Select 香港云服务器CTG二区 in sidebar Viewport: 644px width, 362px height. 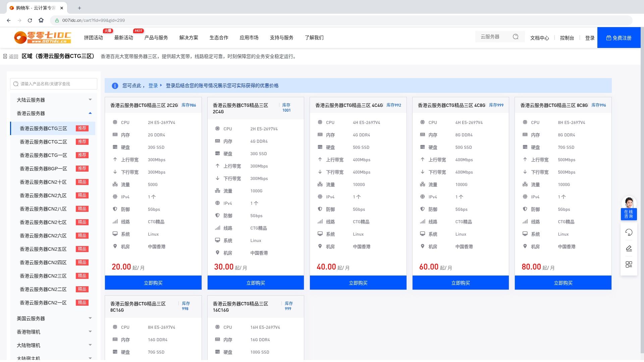coord(53,142)
